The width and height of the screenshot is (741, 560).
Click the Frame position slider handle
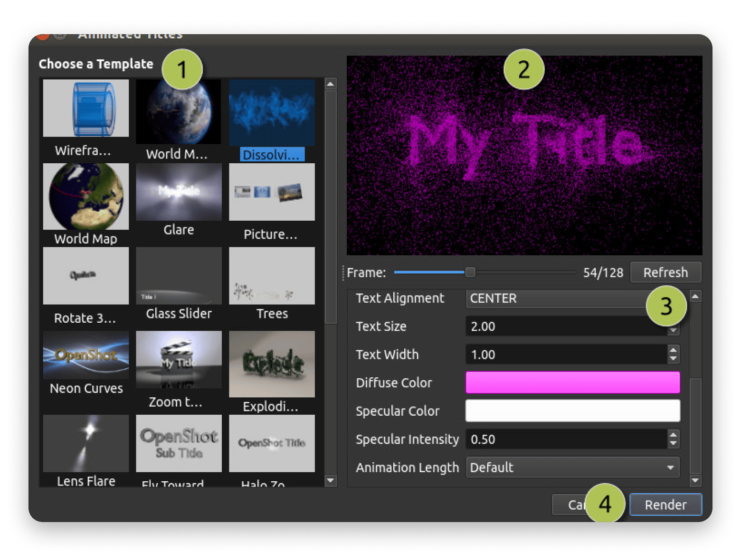(470, 272)
